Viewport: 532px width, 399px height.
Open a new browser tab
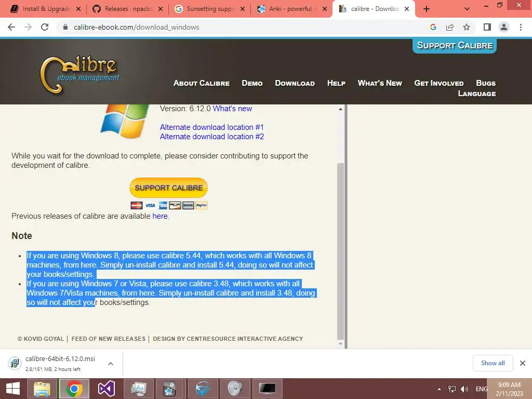coord(427,9)
